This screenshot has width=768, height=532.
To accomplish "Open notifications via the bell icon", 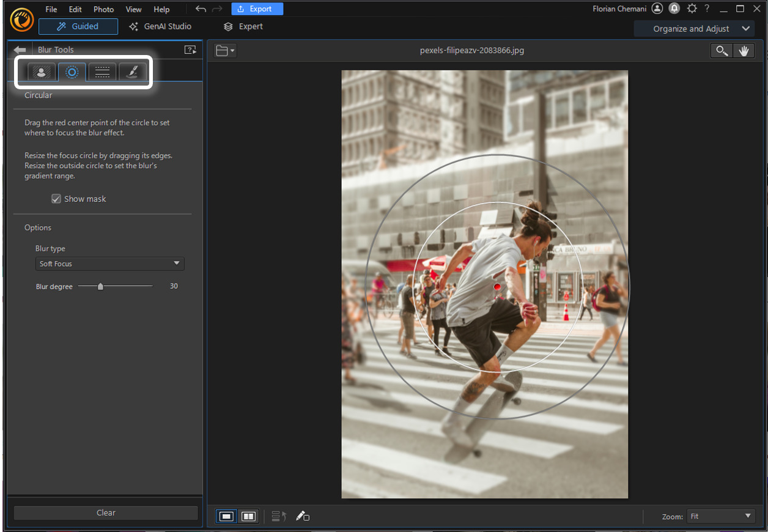I will tap(674, 9).
